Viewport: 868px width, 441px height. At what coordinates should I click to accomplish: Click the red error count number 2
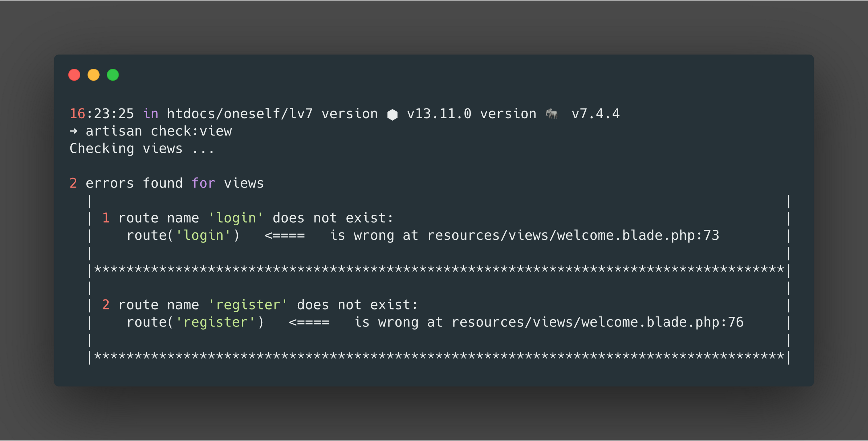pos(73,183)
